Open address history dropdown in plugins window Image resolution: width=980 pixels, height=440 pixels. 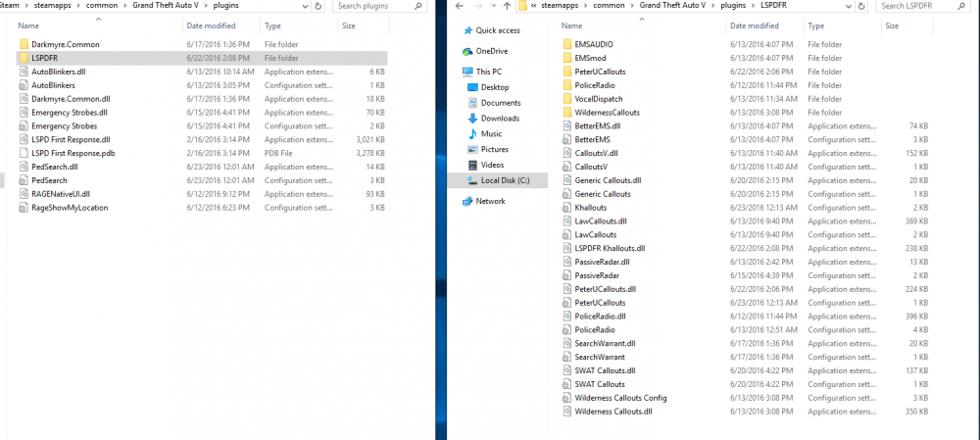pyautogui.click(x=305, y=6)
